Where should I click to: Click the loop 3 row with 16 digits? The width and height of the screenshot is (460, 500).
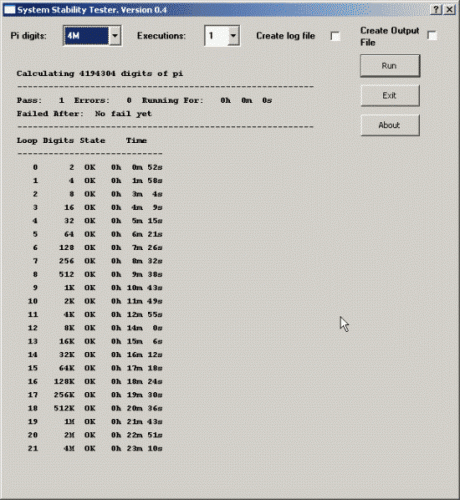(97, 207)
